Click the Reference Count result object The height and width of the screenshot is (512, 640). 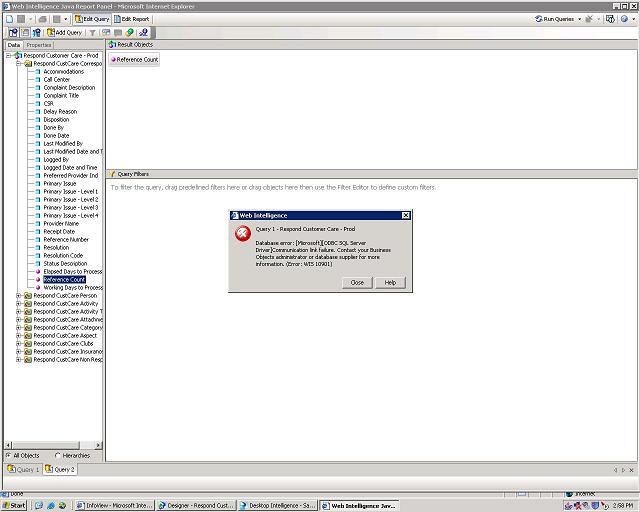tap(134, 60)
